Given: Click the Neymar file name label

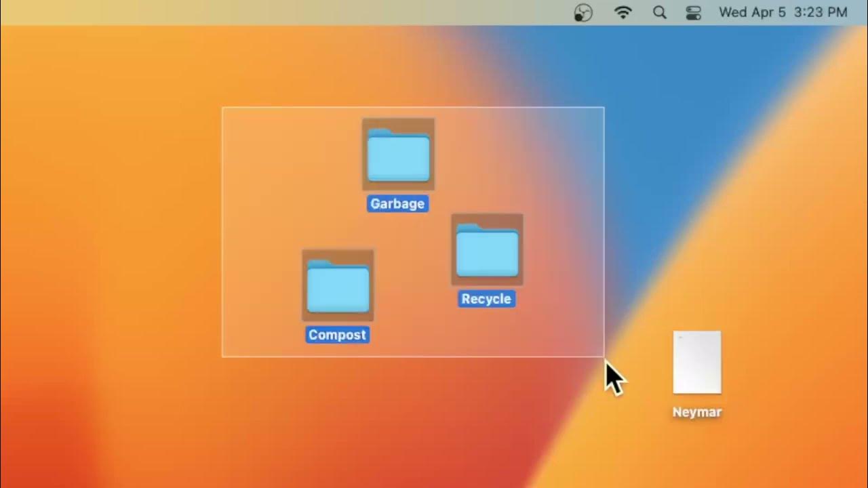Looking at the screenshot, I should (x=697, y=412).
